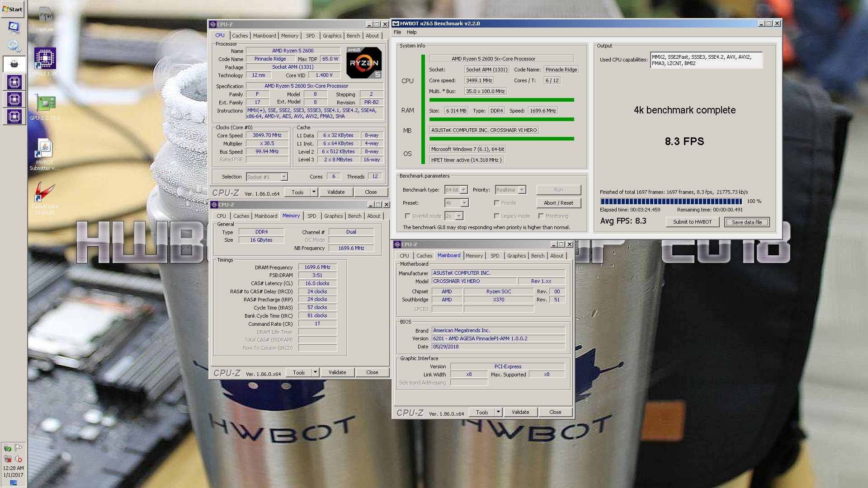
Task: Click title icon of CPU-Z CPU tab window
Action: tap(213, 24)
